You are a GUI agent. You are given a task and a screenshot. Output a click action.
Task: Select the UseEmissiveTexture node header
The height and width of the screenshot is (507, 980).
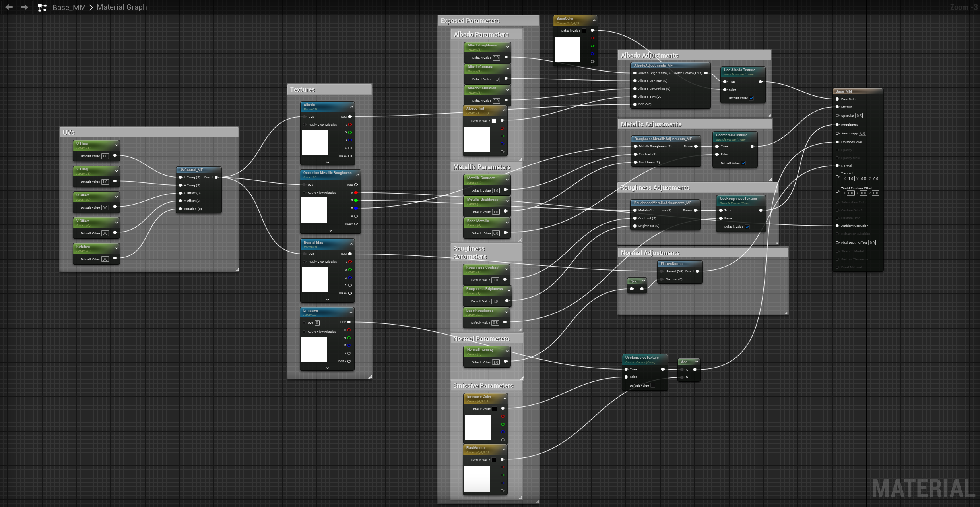click(645, 360)
